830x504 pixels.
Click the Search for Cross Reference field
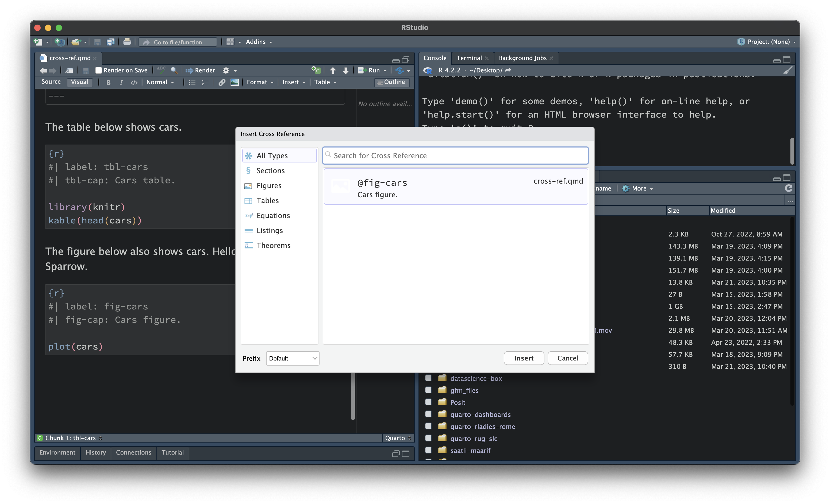(x=455, y=155)
